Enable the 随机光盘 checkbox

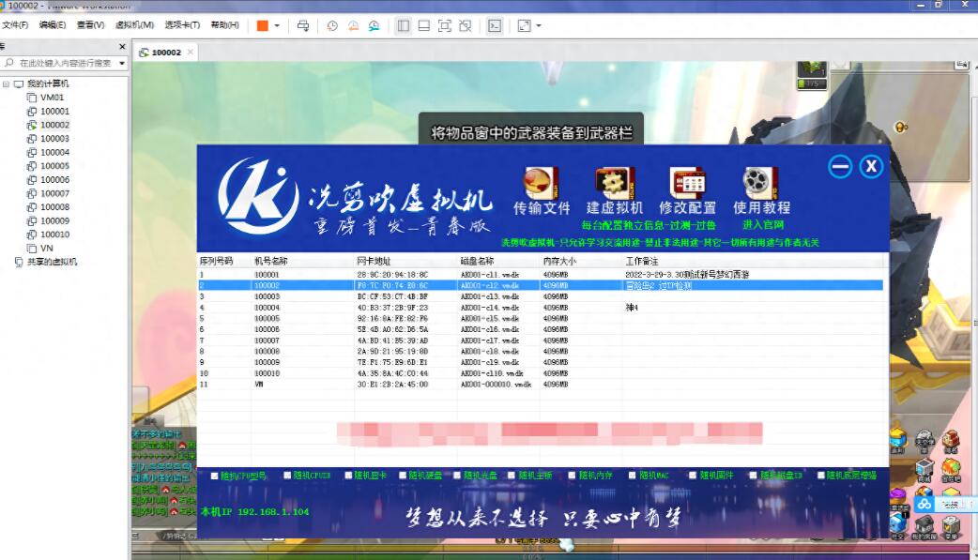458,476
